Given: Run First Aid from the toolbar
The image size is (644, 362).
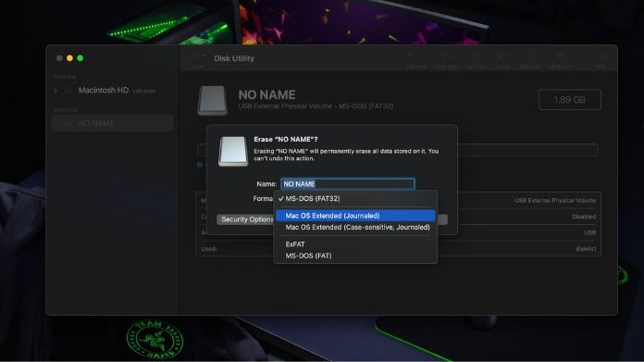Looking at the screenshot, I should pyautogui.click(x=446, y=60).
